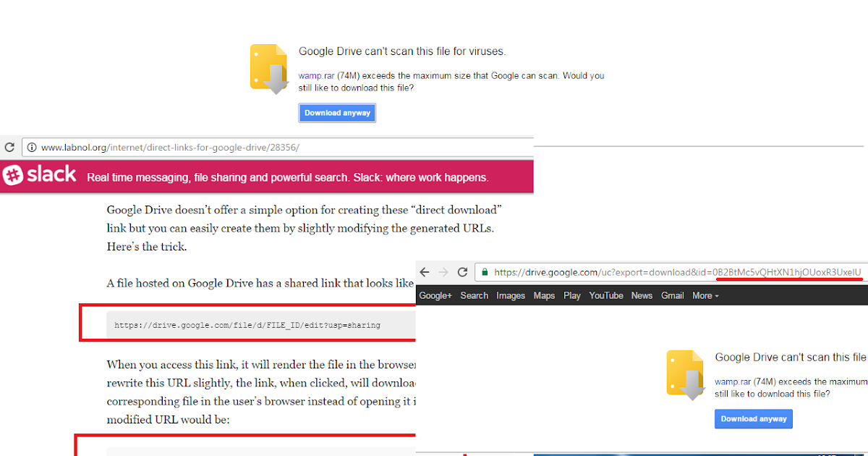Open the Slack real time messaging banner text
This screenshot has width=868, height=456.
point(287,177)
